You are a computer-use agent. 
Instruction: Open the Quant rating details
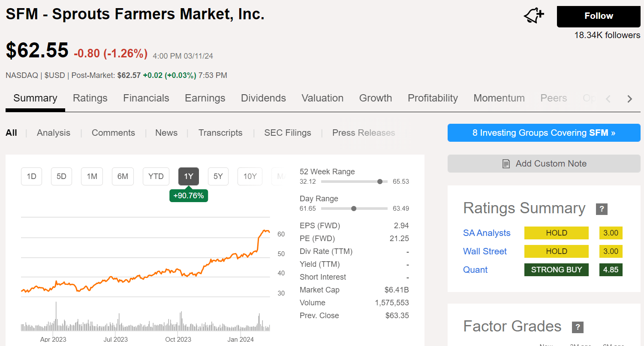(x=475, y=269)
